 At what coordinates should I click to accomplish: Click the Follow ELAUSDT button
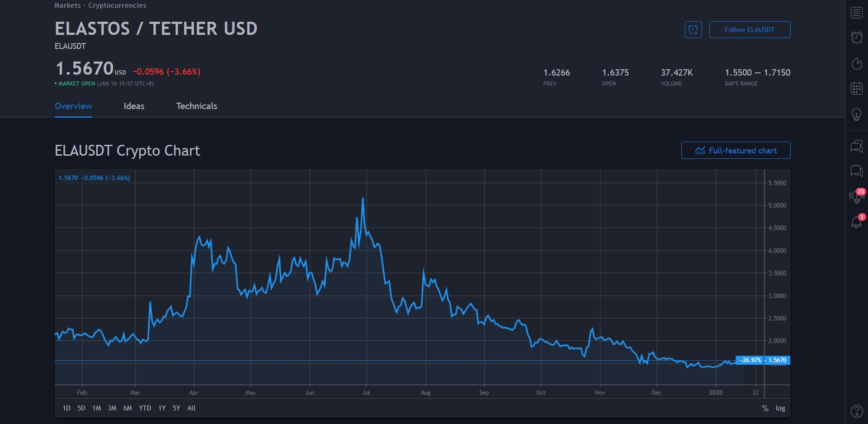(x=750, y=30)
